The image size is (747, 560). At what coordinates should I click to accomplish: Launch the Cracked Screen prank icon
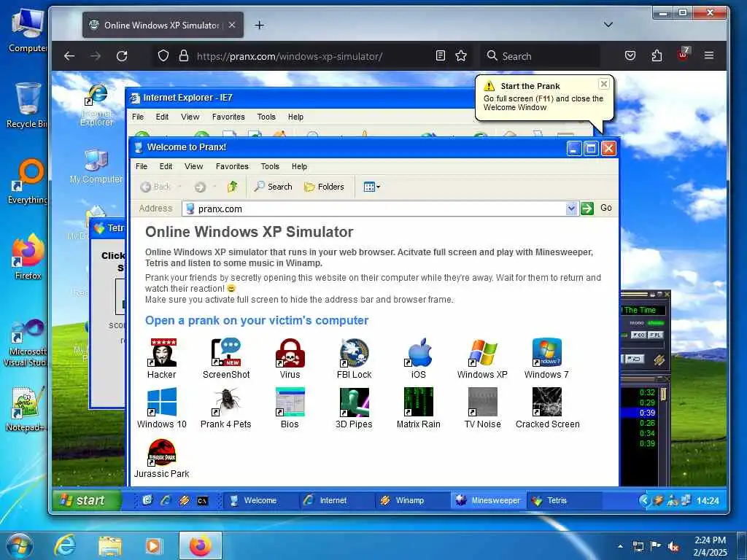(x=547, y=408)
